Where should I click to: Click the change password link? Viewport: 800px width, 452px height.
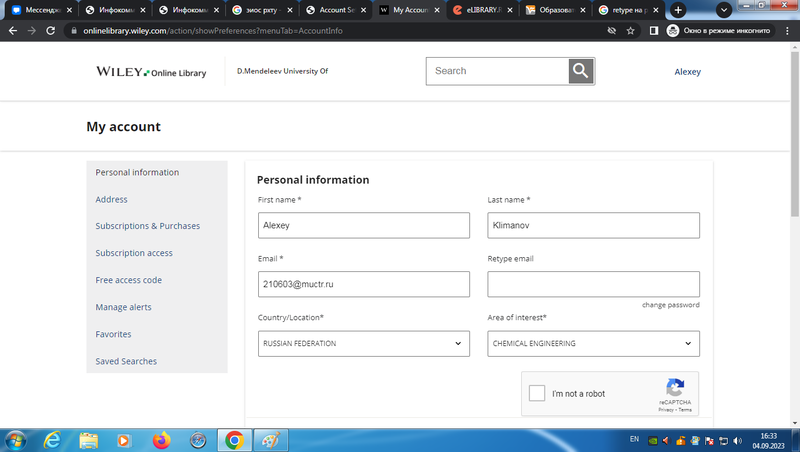tap(670, 305)
